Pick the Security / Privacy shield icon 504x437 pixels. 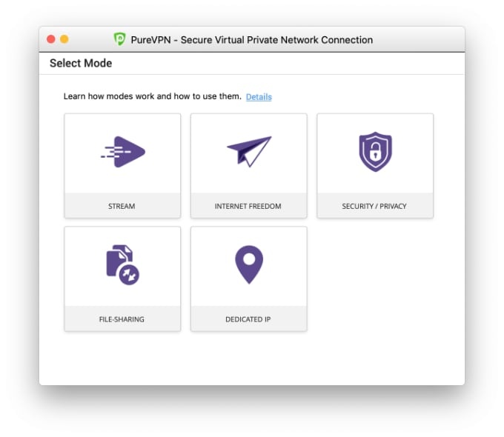(x=375, y=152)
